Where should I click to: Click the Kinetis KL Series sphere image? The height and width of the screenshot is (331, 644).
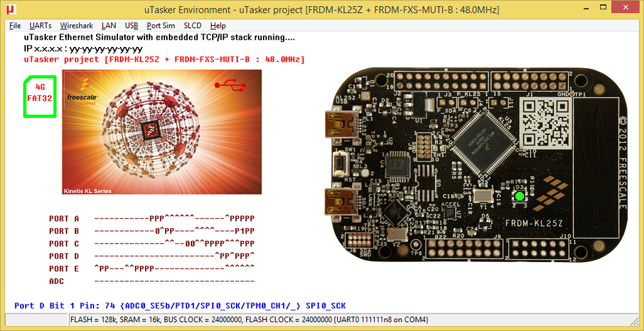tap(162, 131)
